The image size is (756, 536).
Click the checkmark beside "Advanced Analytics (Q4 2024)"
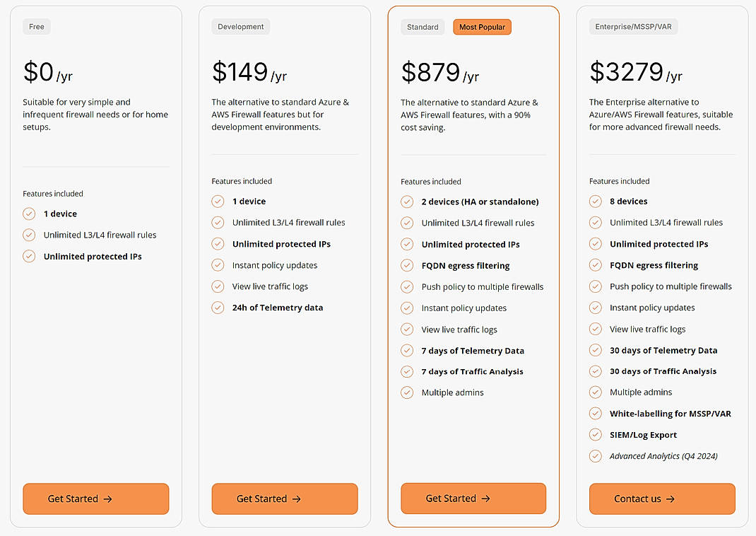[x=596, y=456]
